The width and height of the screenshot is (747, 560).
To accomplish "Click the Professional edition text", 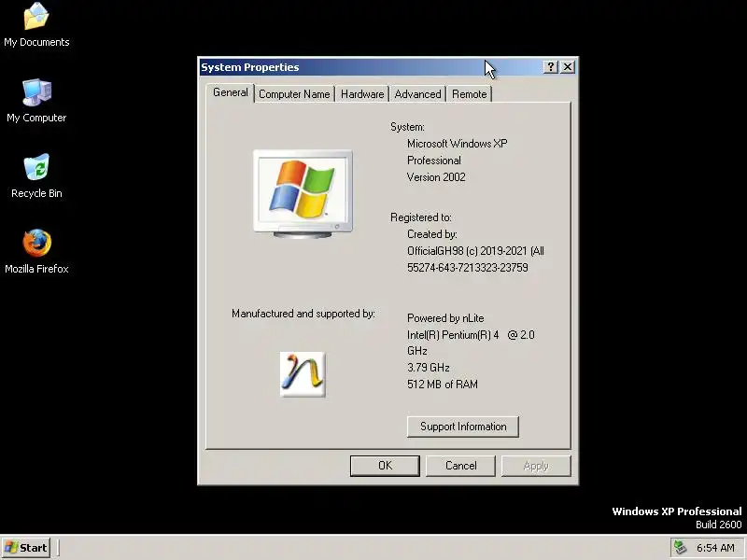I will (x=434, y=161).
